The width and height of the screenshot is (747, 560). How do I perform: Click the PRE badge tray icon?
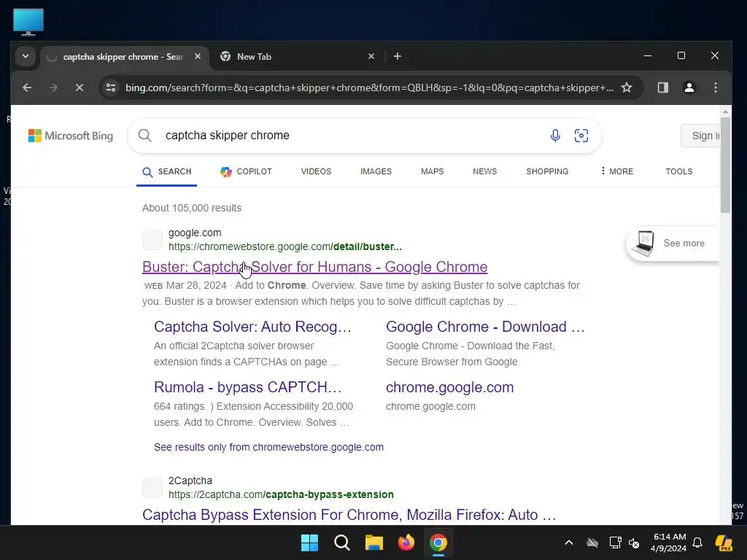tap(724, 542)
